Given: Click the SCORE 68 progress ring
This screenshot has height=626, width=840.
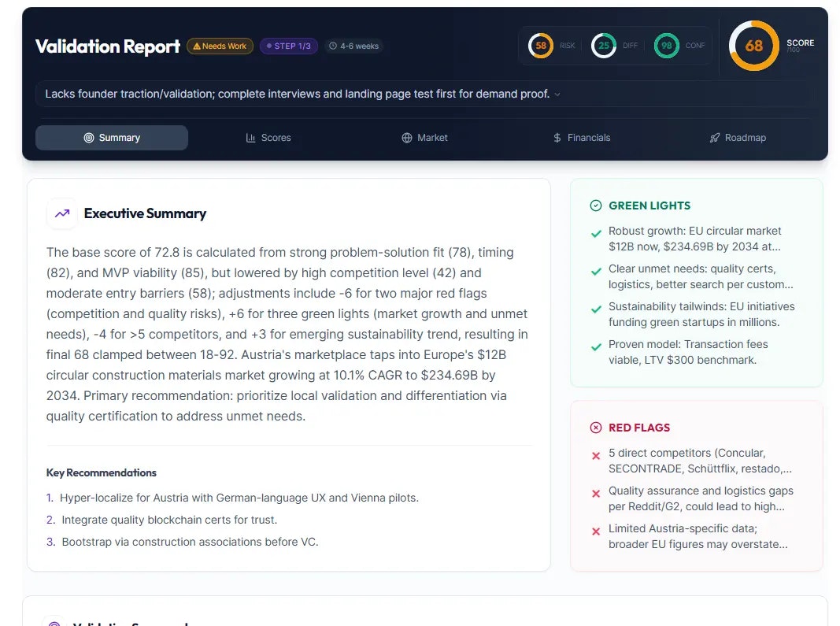Looking at the screenshot, I should tap(753, 46).
